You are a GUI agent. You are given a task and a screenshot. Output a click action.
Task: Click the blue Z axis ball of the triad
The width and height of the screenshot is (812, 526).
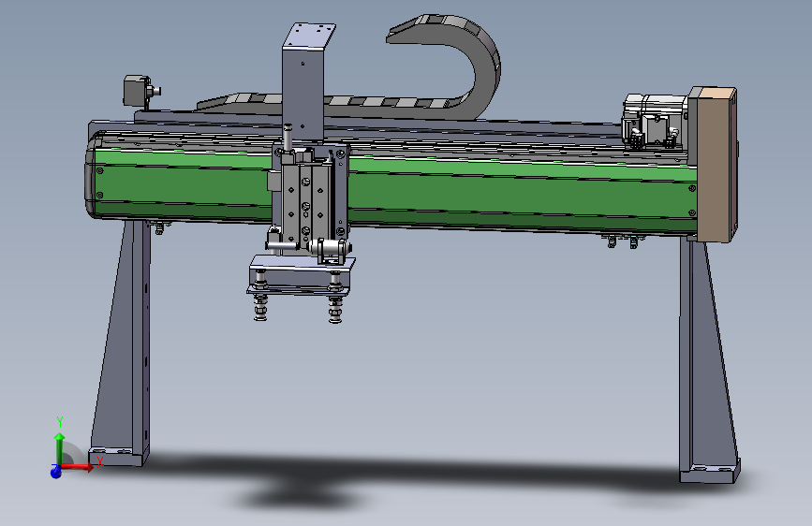[x=55, y=472]
